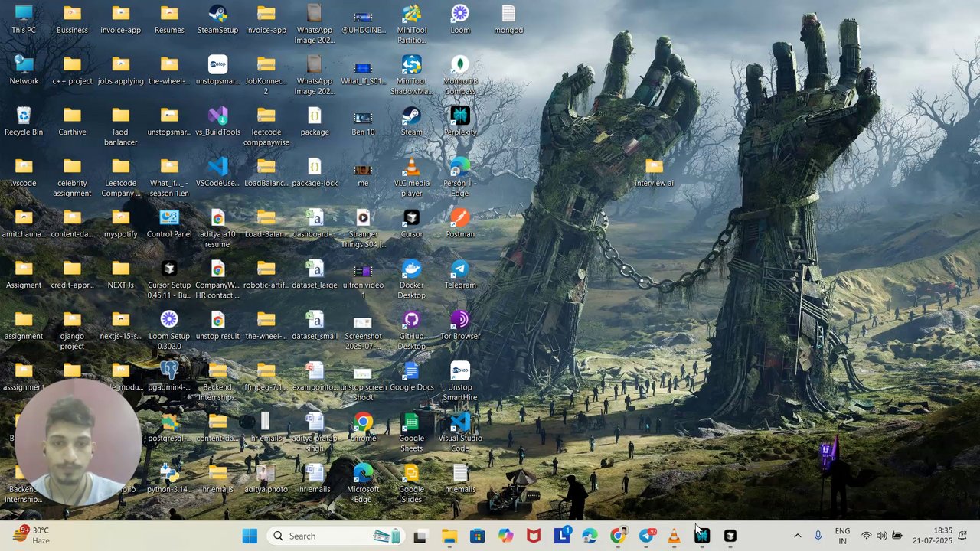Launch the Visual Studio Code shortcut

(x=460, y=432)
